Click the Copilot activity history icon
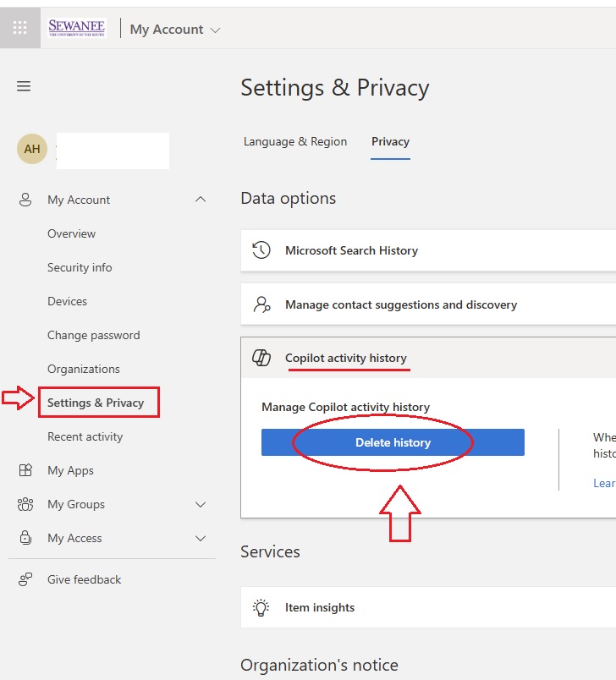Screen dimensions: 616x680 [x=262, y=358]
